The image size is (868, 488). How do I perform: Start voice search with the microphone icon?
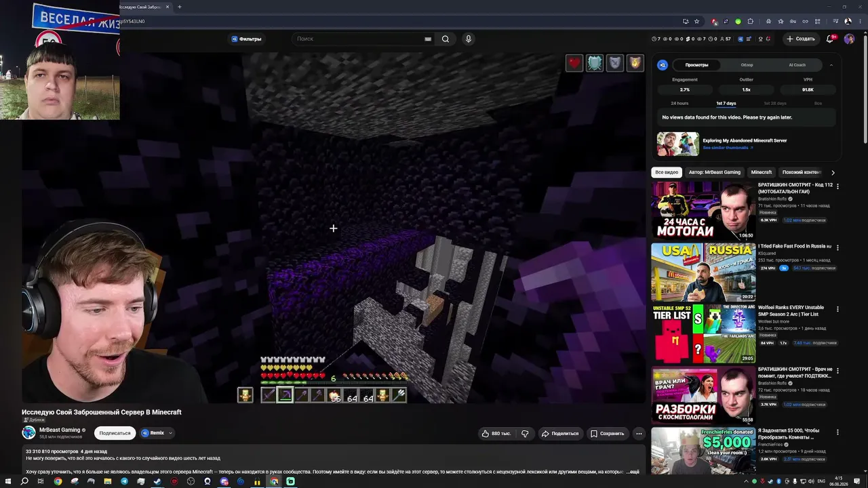click(468, 39)
